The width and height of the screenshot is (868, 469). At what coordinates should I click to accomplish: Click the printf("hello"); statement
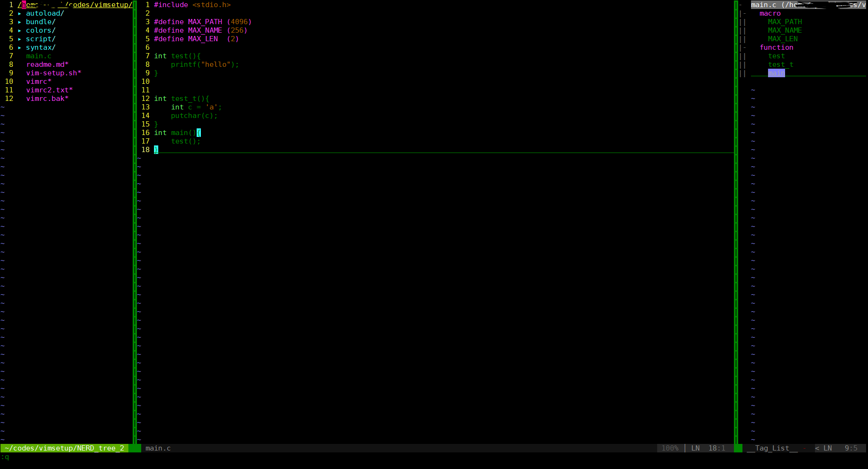pyautogui.click(x=205, y=64)
